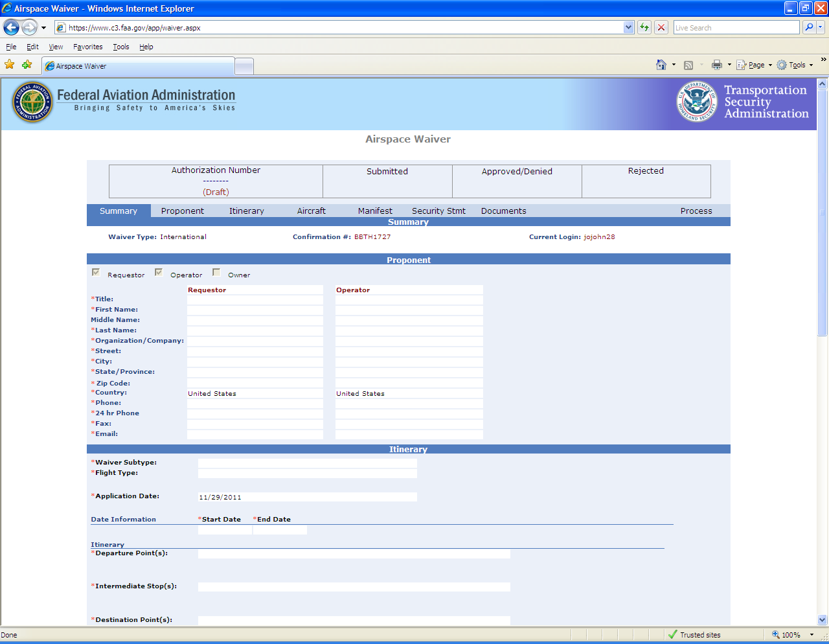The image size is (829, 644).
Task: Switch to the Security Stmt tab
Action: [439, 211]
